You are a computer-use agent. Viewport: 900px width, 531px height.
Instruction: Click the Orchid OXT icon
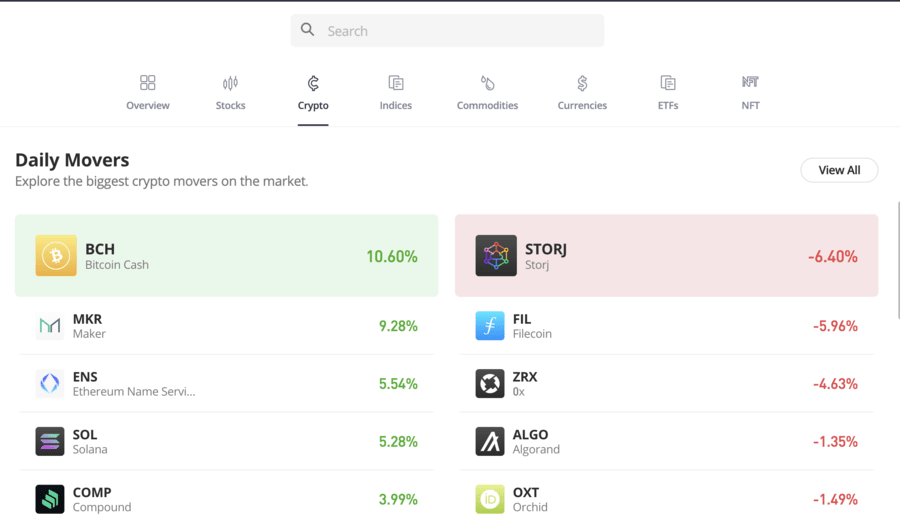pyautogui.click(x=490, y=499)
